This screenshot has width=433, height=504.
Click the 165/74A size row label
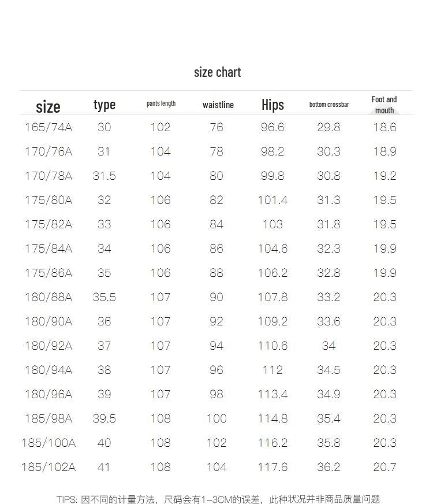coord(48,127)
